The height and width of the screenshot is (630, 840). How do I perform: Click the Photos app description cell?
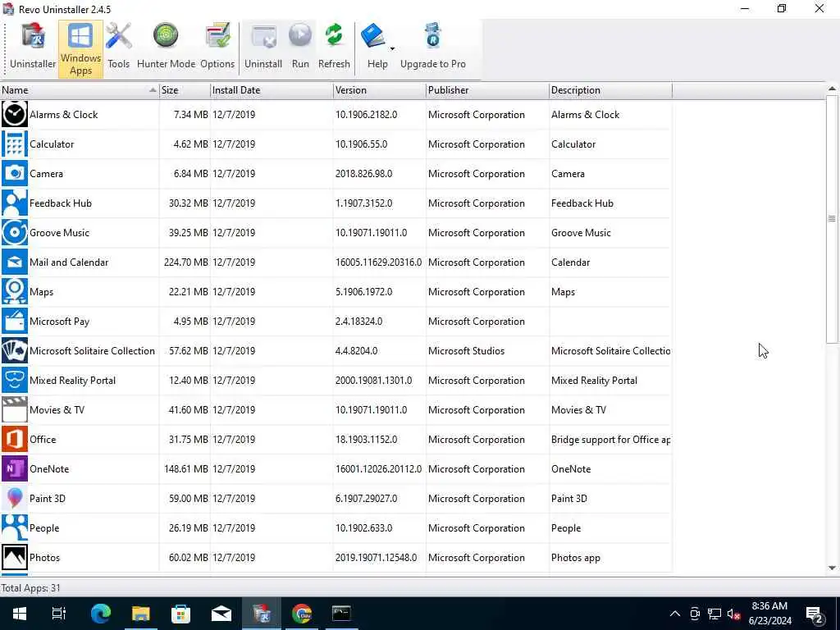coord(575,558)
